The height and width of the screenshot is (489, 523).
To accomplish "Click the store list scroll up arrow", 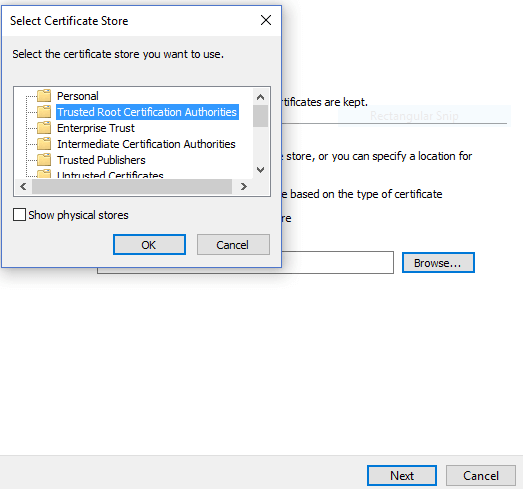I will click(260, 97).
